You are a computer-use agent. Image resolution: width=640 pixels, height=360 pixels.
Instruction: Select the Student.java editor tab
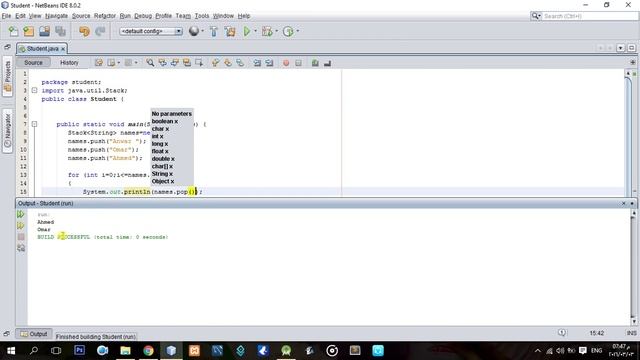pos(42,49)
